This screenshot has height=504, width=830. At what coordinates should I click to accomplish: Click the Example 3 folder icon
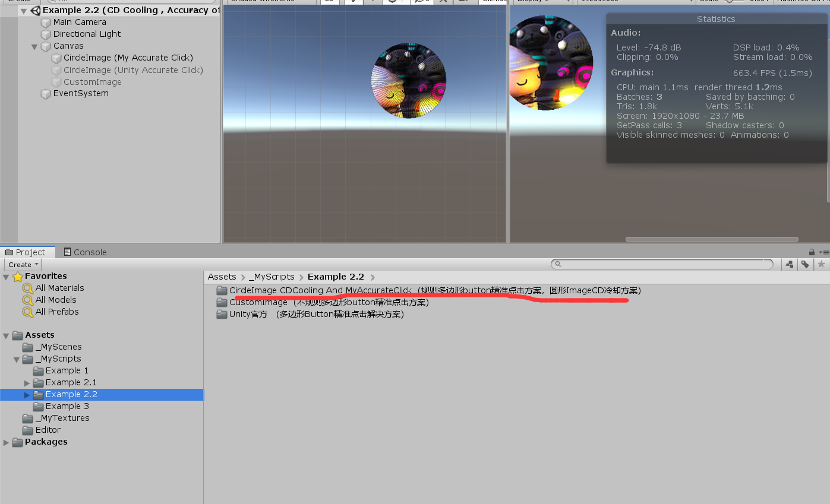(x=39, y=407)
